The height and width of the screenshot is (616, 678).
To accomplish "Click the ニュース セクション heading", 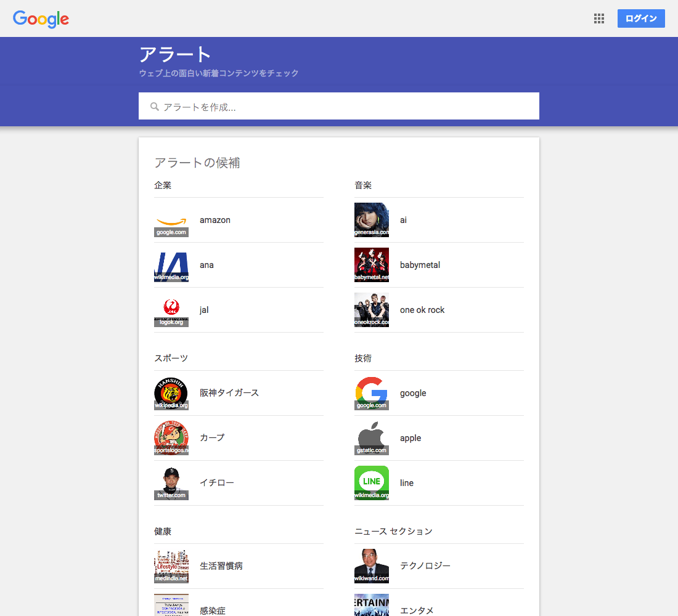I will coord(393,531).
